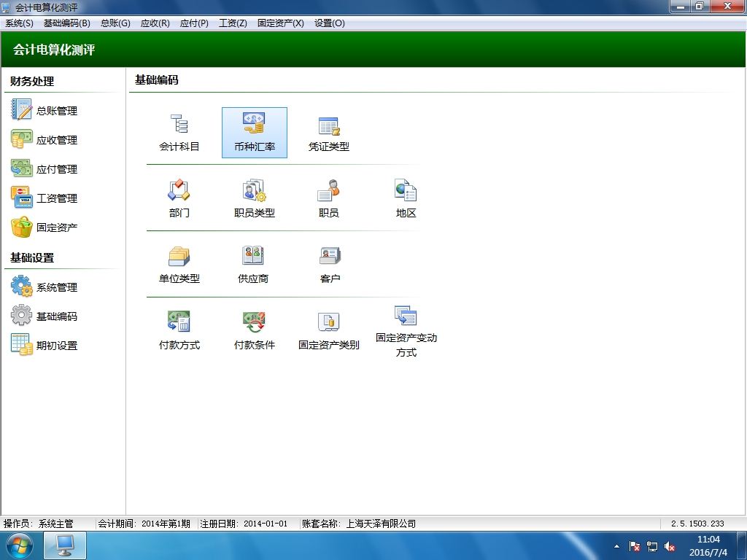Open the 部门 icon
Screen dimensions: 747x560
[x=179, y=198]
